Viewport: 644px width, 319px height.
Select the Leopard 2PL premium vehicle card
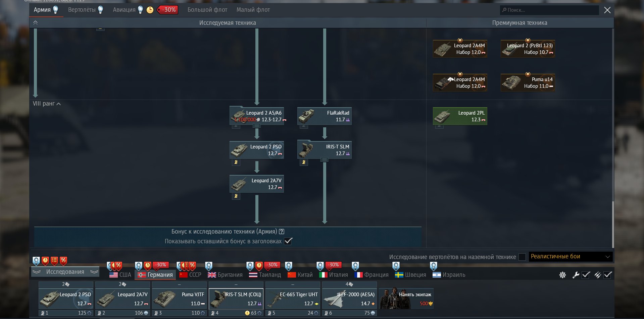pos(460,116)
